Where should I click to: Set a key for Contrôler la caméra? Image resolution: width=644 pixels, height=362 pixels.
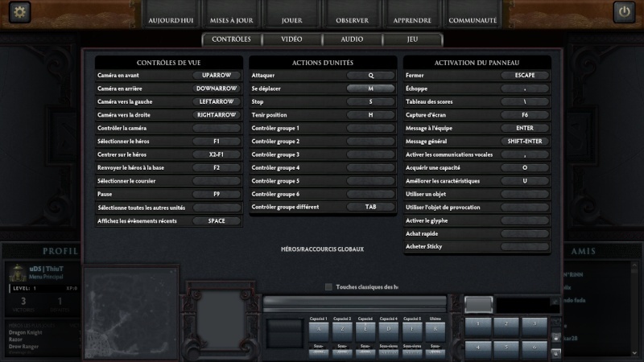coord(217,128)
